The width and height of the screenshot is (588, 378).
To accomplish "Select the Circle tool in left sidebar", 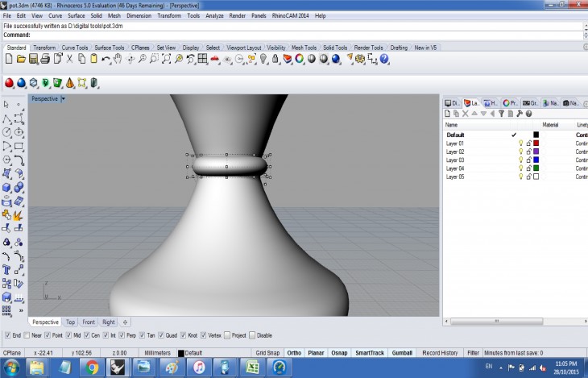I will click(6, 132).
